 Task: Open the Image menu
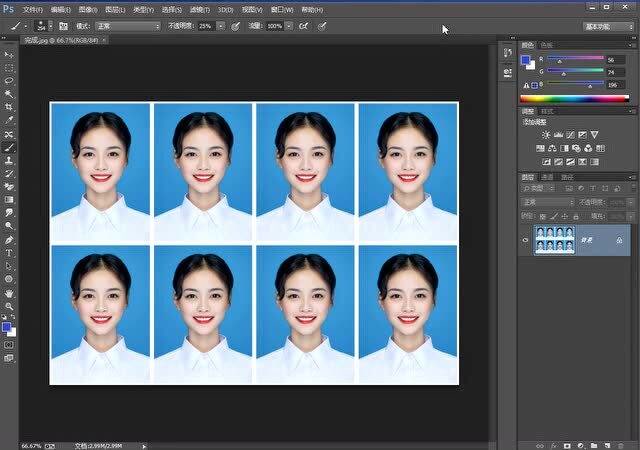[x=89, y=8]
